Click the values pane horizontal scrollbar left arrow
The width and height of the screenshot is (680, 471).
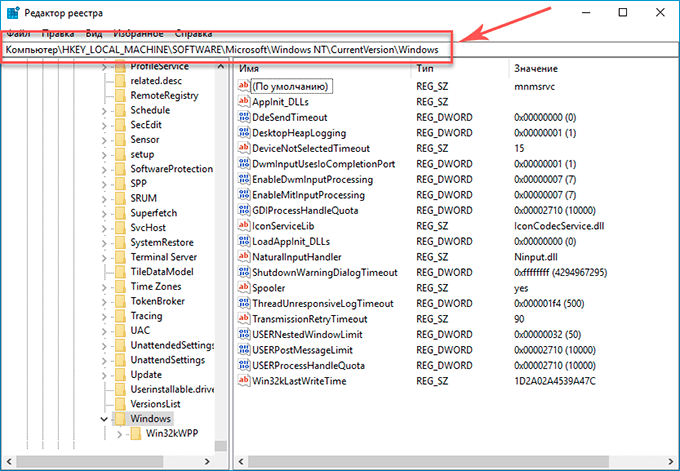[x=241, y=461]
